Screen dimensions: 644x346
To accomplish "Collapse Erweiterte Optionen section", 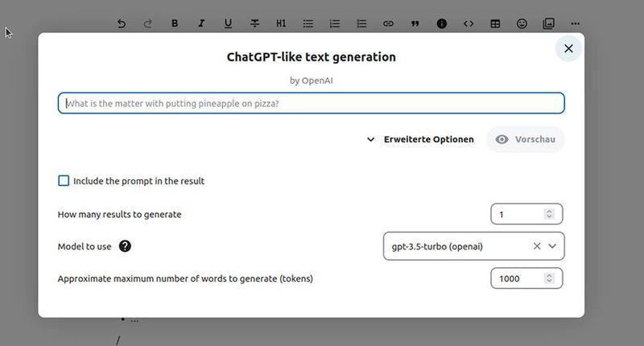I will point(420,139).
